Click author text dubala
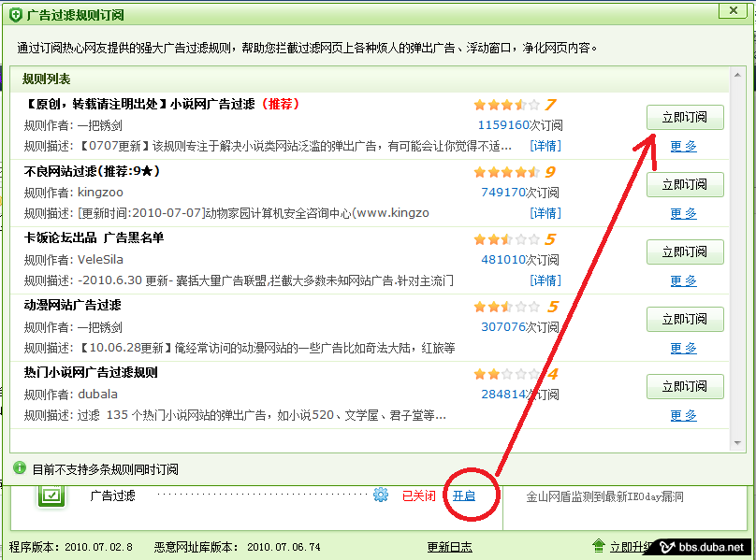The width and height of the screenshot is (756, 560). click(97, 395)
